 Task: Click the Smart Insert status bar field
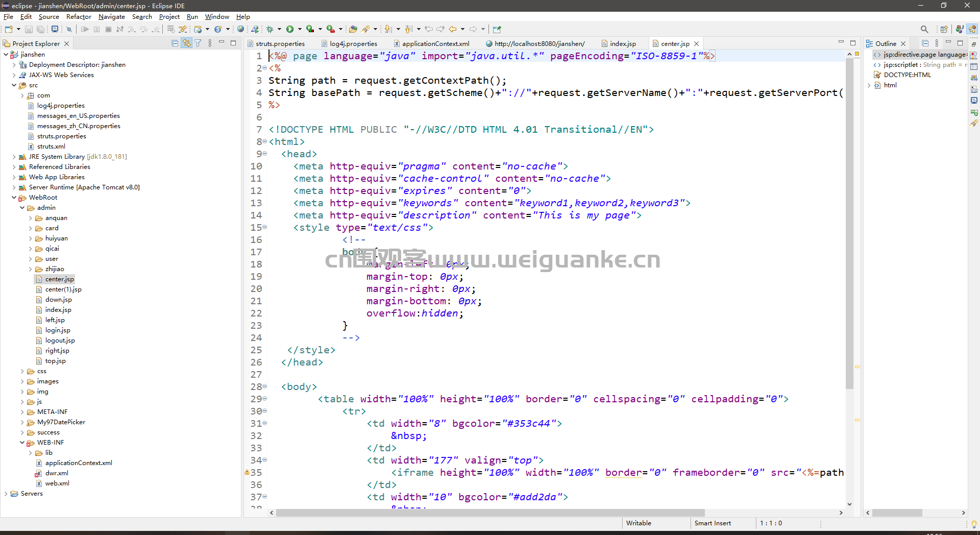(x=713, y=523)
